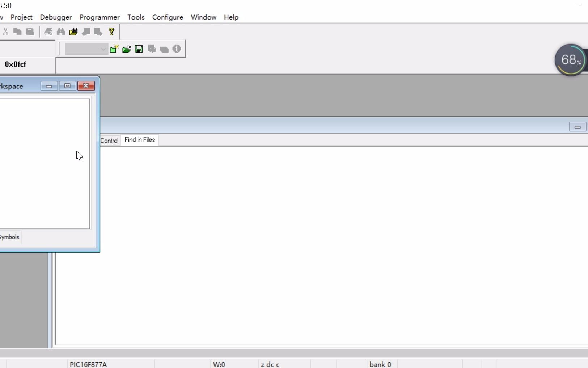Open help with yellow question mark icon

[x=111, y=32]
